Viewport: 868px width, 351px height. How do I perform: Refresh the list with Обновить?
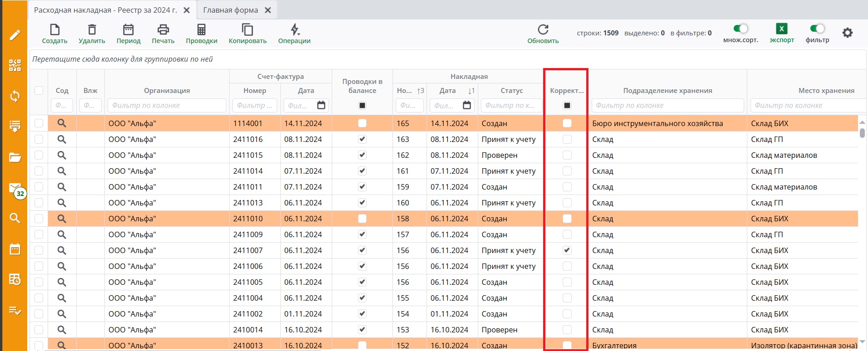click(x=543, y=30)
